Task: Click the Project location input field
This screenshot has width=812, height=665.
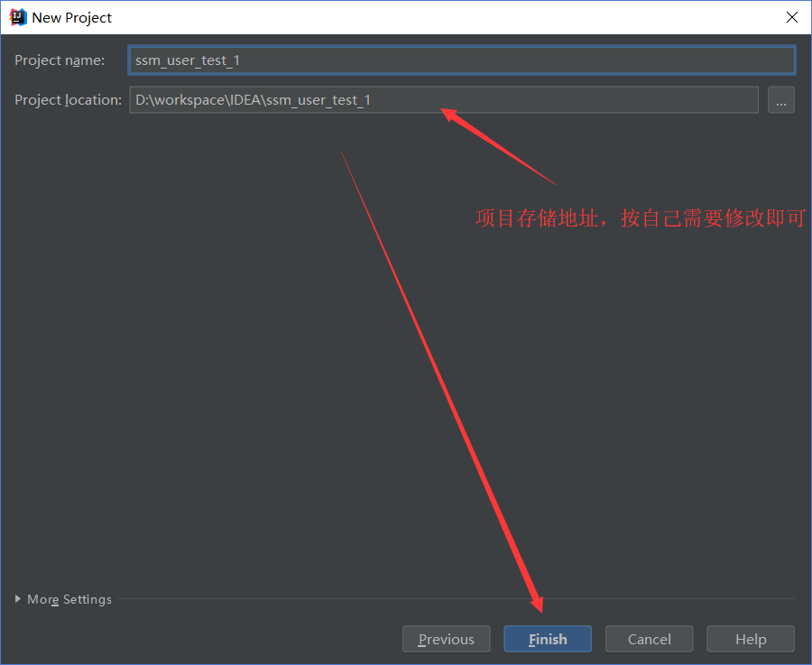Action: [444, 99]
